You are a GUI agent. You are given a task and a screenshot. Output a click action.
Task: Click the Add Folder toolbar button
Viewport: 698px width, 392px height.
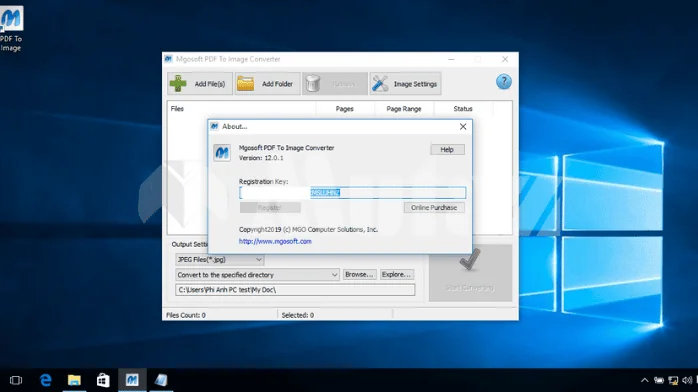pos(268,84)
